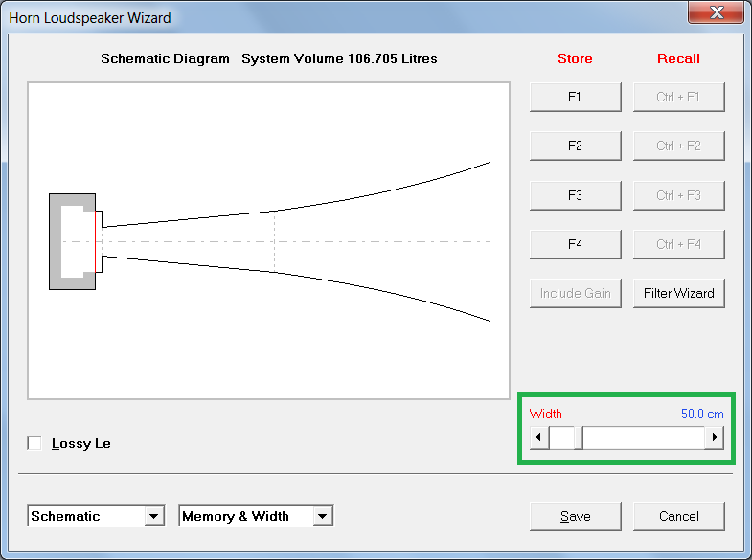
Task: Click the red Width label
Action: [x=545, y=414]
